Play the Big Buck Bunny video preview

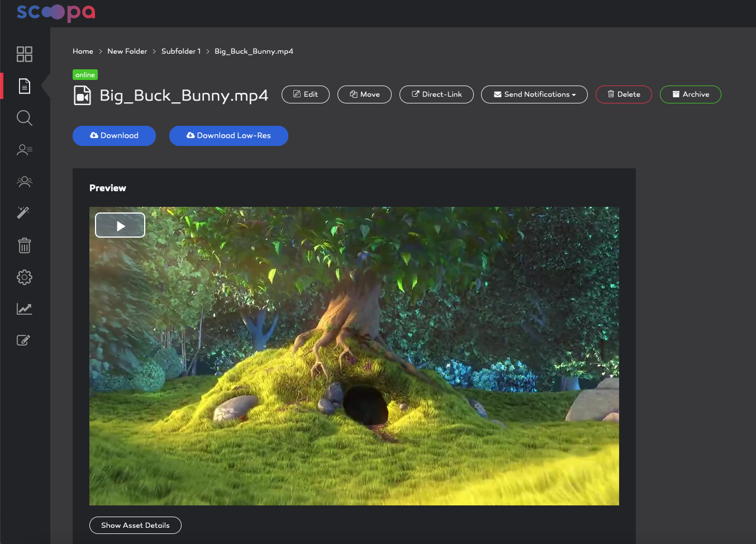tap(120, 225)
